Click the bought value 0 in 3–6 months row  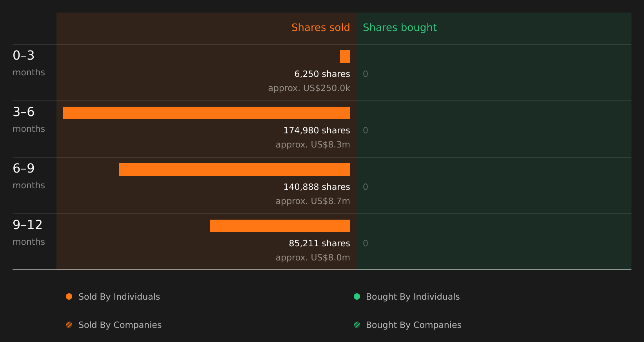point(366,130)
